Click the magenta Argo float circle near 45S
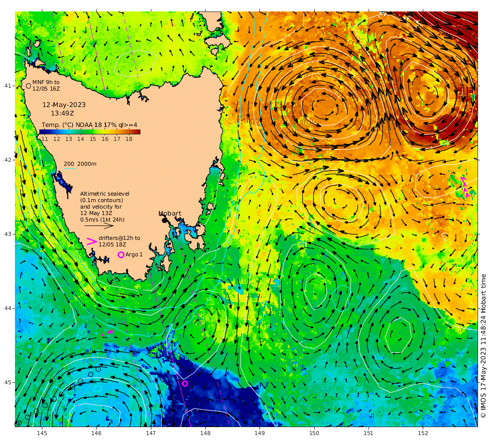The height and width of the screenshot is (448, 488). (x=185, y=384)
